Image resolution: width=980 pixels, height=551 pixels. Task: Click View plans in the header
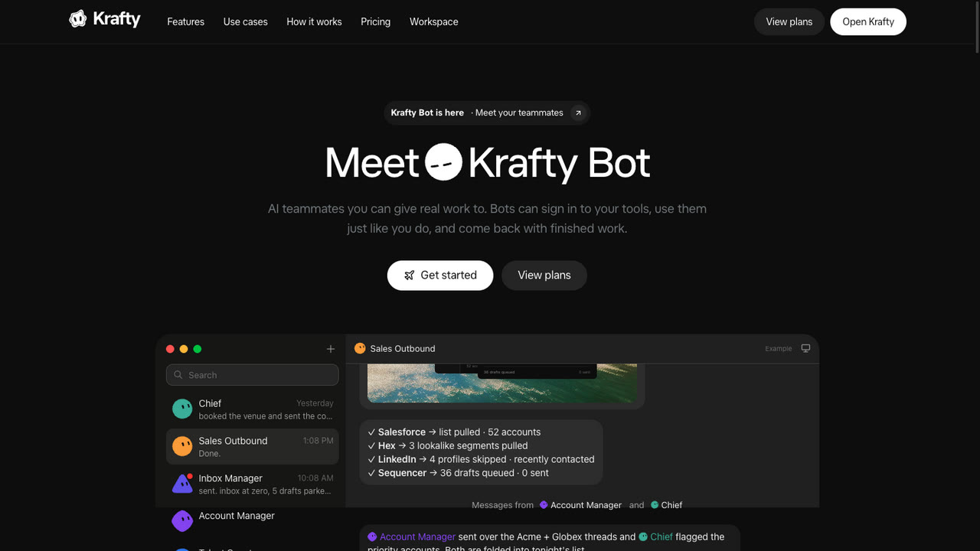789,21
